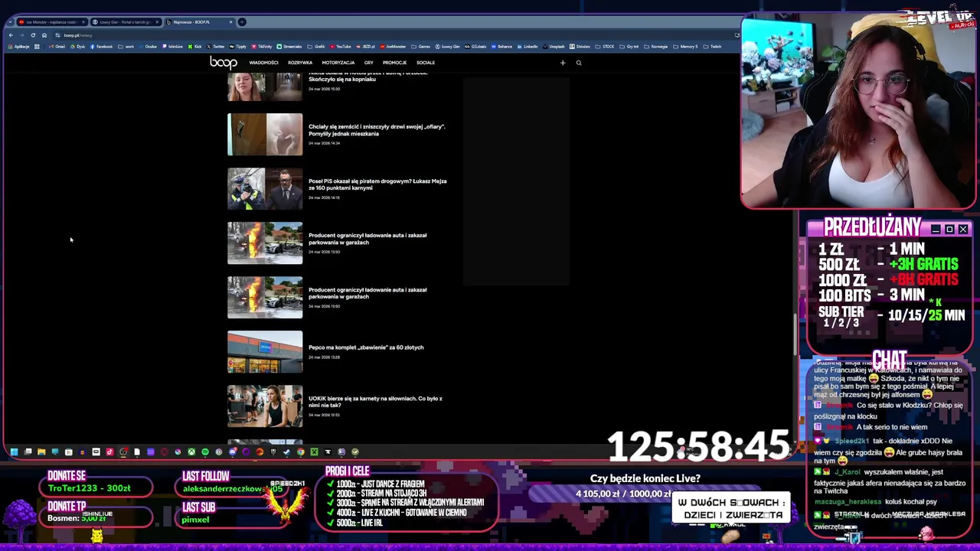Open the LinkedIn bookmark
Image resolution: width=980 pixels, height=551 pixels.
[x=528, y=47]
